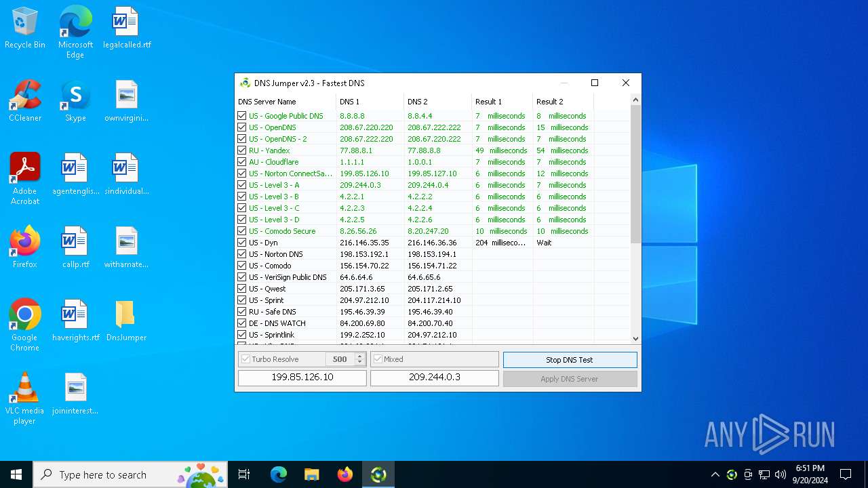Viewport: 868px width, 488px height.
Task: Click the server list scrollbar thumb
Action: 635,174
